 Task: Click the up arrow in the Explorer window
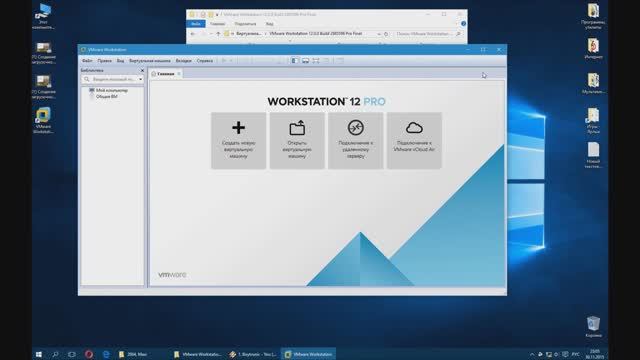[x=218, y=34]
